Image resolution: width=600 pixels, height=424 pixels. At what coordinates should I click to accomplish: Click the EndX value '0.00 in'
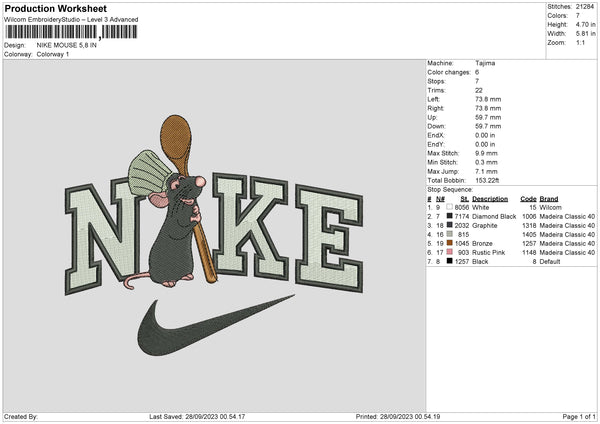[x=485, y=135]
